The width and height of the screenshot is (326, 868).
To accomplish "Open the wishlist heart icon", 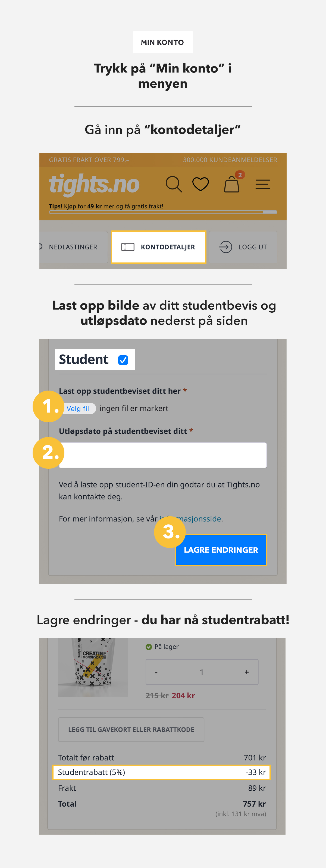I will coord(200,184).
